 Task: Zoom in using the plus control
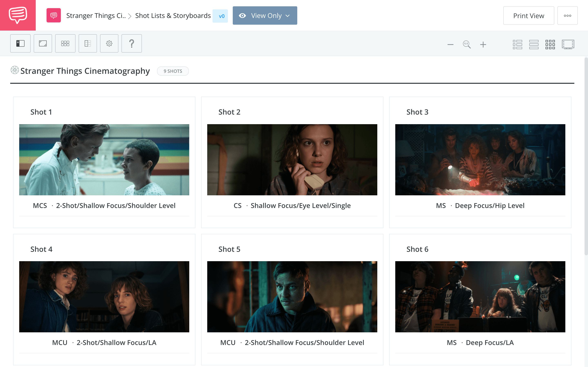click(x=483, y=44)
